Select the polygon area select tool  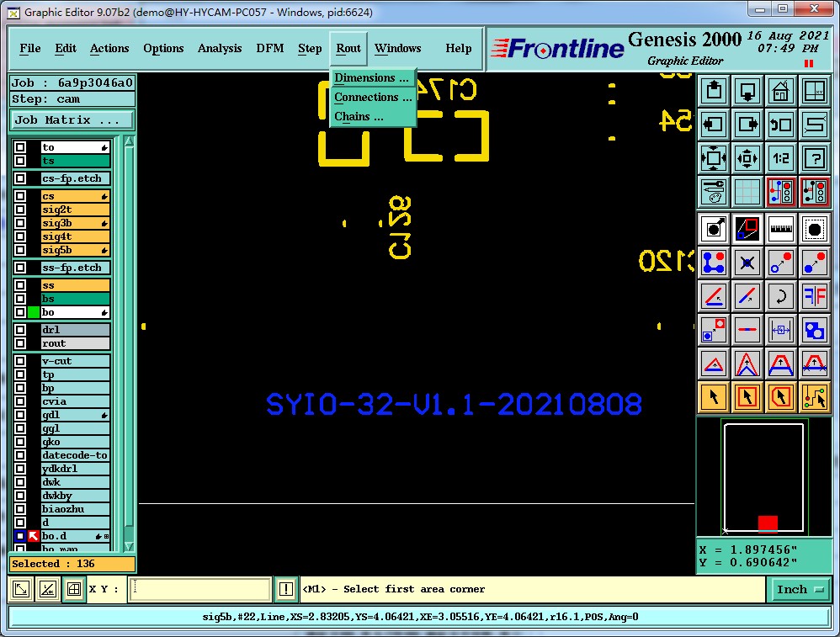click(781, 397)
